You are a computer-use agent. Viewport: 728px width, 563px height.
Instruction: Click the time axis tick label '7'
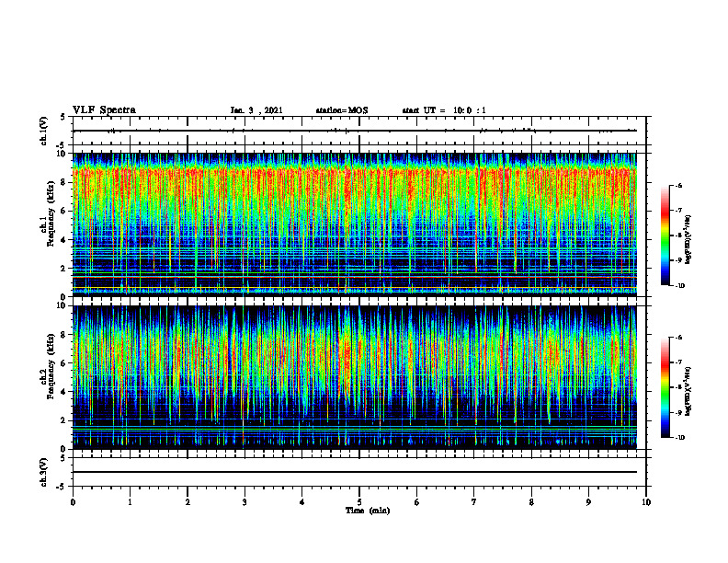point(474,502)
